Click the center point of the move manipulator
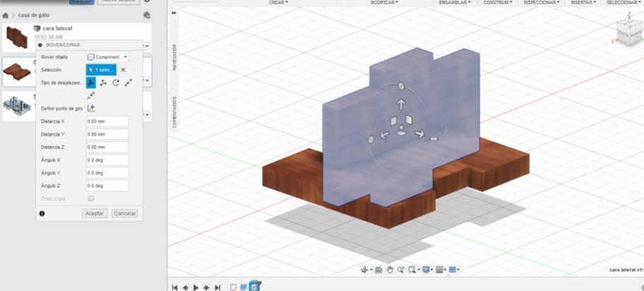The image size is (644, 291). [x=401, y=128]
